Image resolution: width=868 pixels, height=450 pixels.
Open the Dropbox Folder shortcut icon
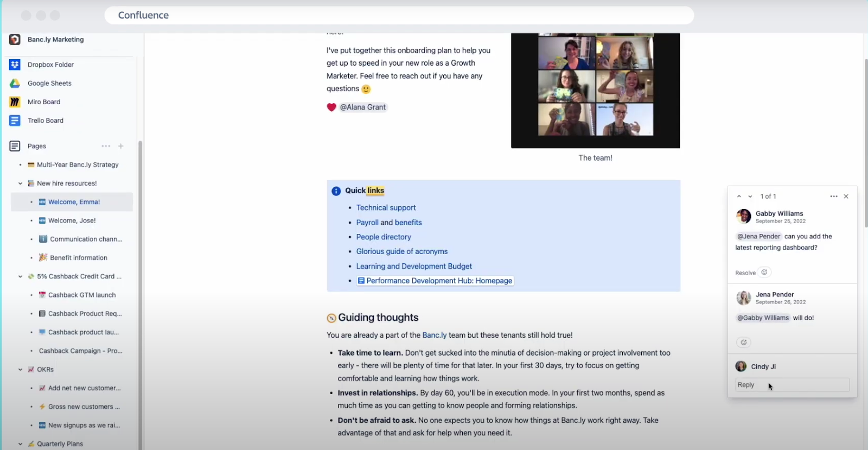15,65
